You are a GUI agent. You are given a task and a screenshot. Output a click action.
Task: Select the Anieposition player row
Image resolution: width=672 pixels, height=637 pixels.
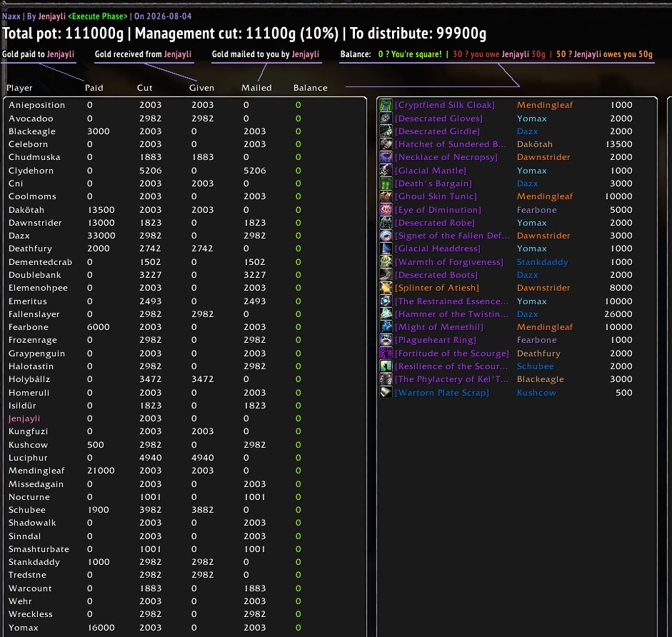[184, 105]
